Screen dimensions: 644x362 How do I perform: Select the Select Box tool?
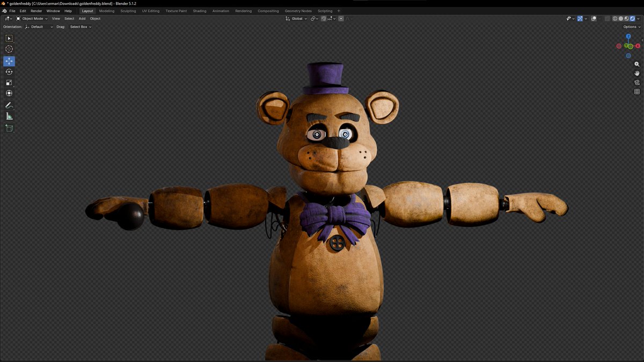pos(9,38)
